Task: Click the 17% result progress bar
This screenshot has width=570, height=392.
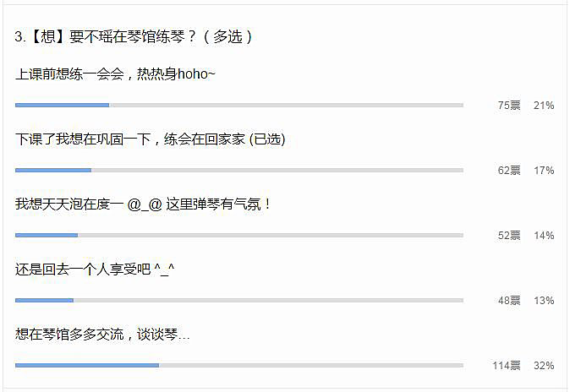Action: [239, 171]
